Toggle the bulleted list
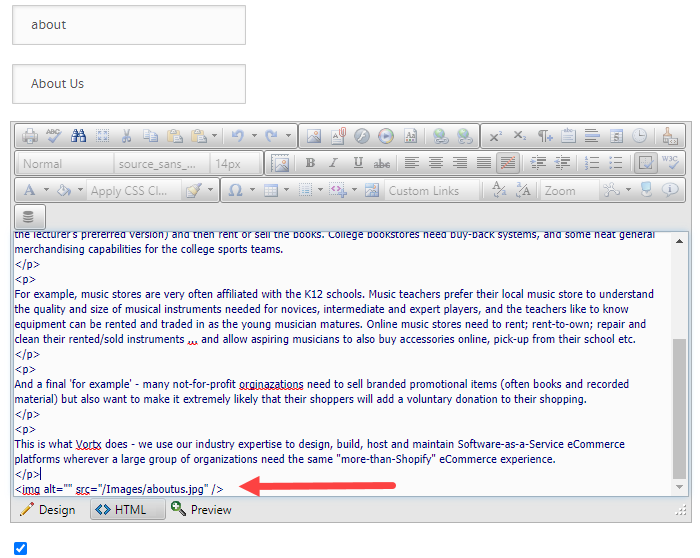Screen dimensions: 700x558 [616, 163]
